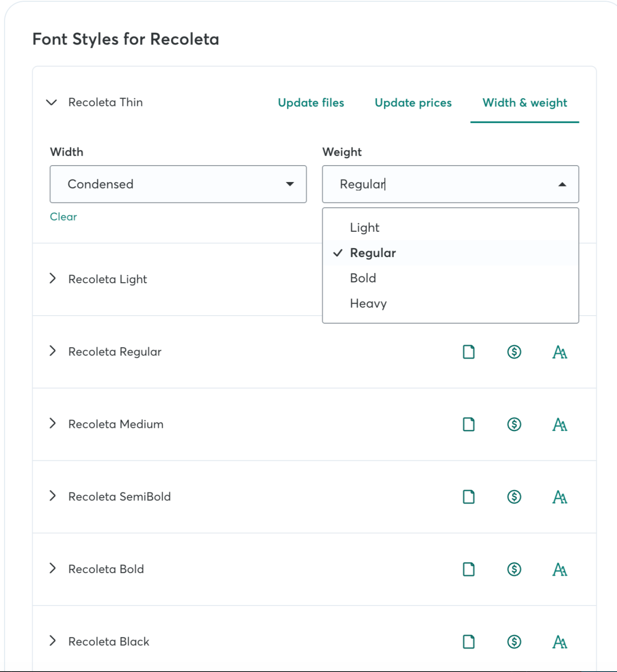Click width & weight icon for Recoleta Medium

point(560,424)
